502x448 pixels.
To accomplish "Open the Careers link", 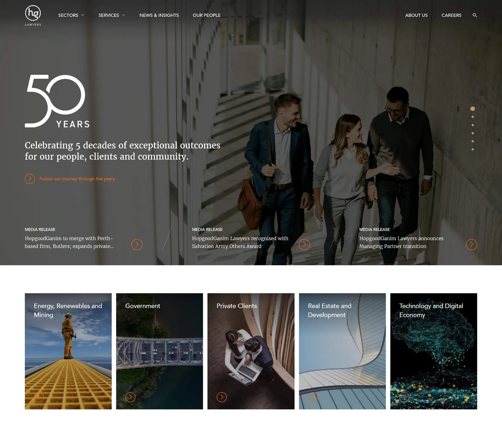I will click(x=451, y=15).
